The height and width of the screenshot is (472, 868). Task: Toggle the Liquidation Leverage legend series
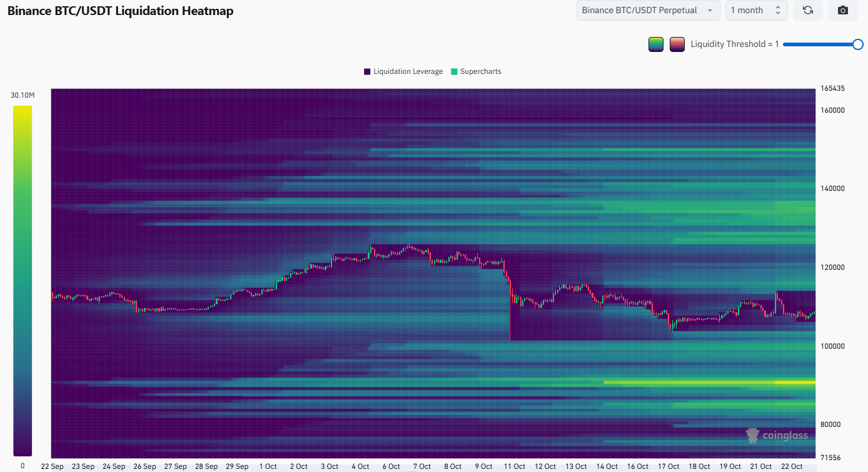click(x=403, y=71)
